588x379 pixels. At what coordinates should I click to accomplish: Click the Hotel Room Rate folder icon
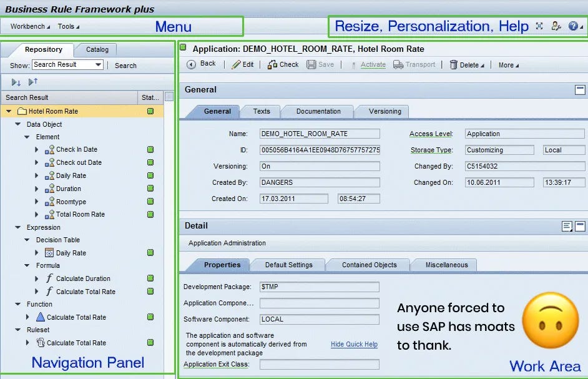[22, 111]
